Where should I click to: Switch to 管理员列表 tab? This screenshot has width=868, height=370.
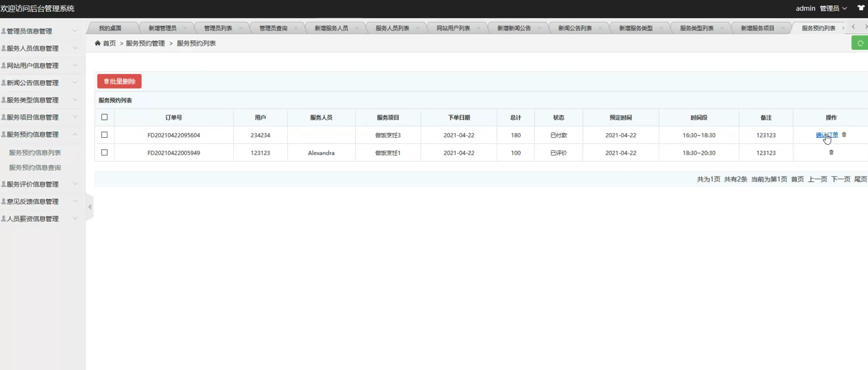[218, 28]
